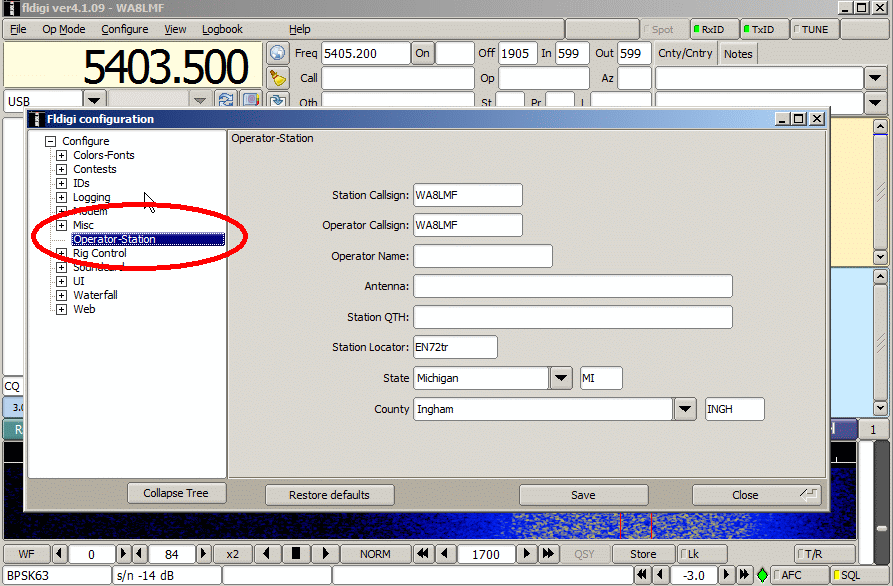Click right arrow beside the 0 value
Screen dimensions: 893x586
122,554
